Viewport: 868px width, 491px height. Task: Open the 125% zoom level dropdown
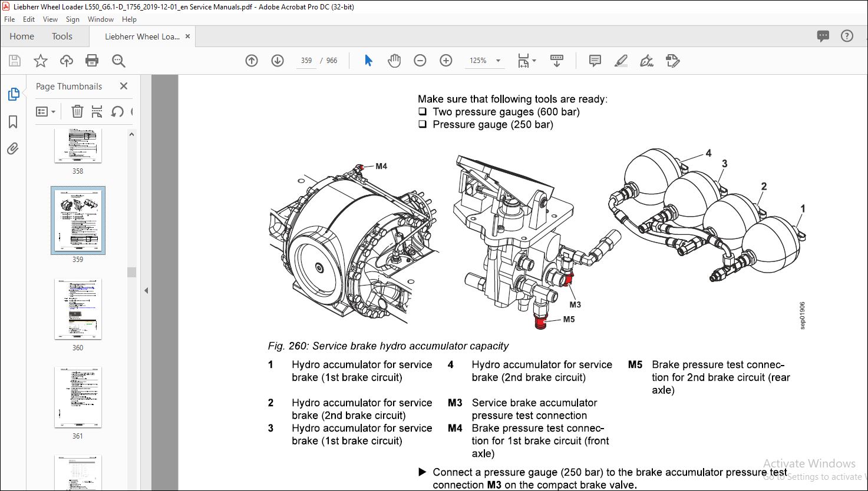click(x=498, y=61)
